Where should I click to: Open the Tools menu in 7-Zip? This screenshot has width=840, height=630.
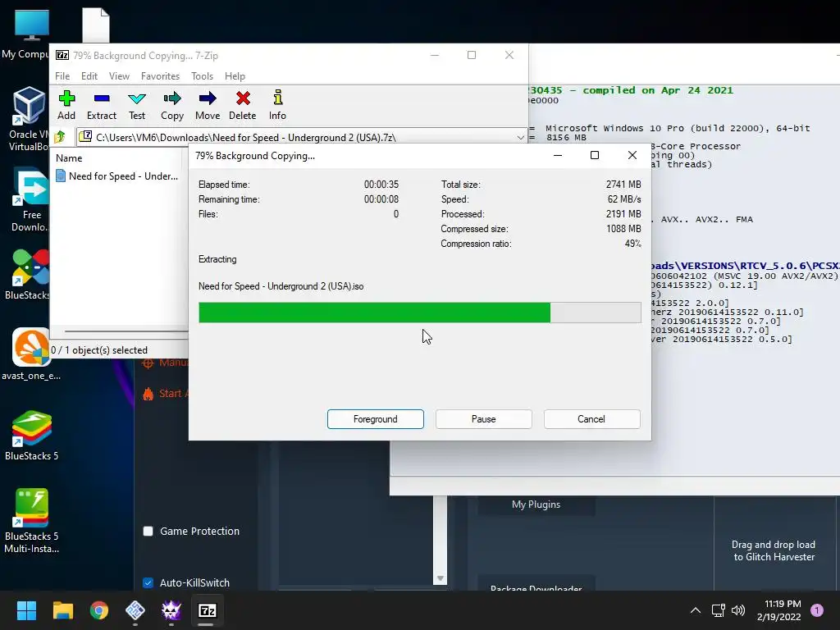[x=202, y=76]
